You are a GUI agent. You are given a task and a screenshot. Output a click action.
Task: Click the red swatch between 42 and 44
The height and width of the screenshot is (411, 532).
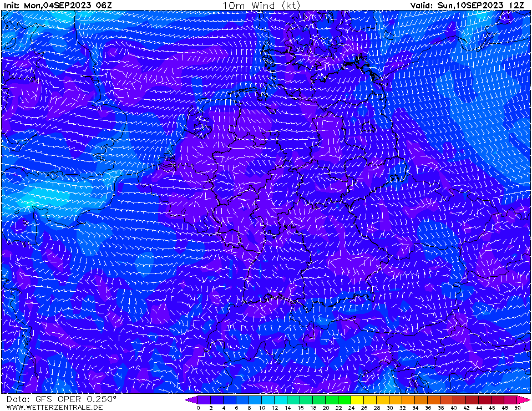(x=473, y=400)
